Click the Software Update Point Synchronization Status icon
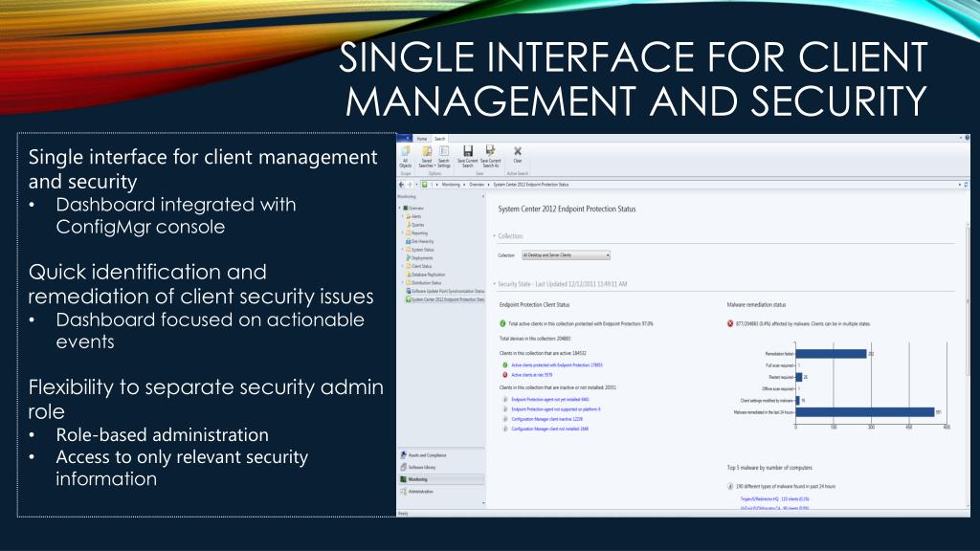The height and width of the screenshot is (551, 980). click(x=408, y=291)
